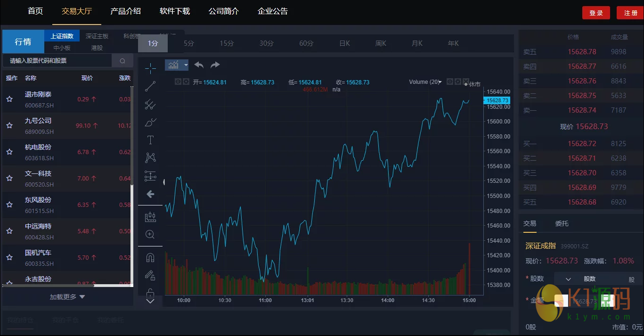Open 产品介绍 in the top navigation
Screen dimensions: 644x336
point(125,11)
